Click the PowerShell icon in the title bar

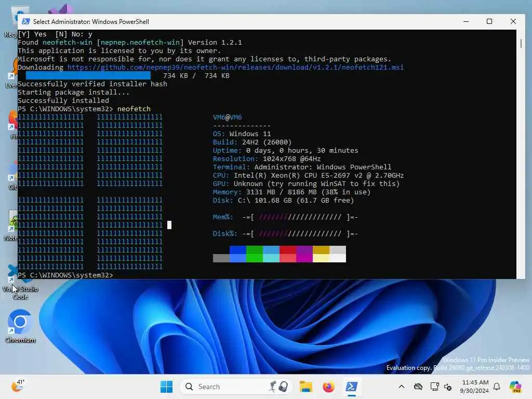(x=26, y=21)
